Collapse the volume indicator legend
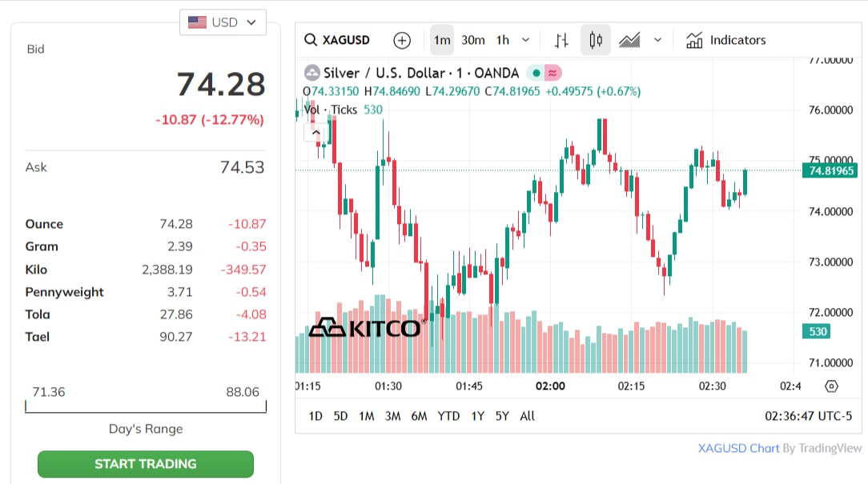Image resolution: width=868 pixels, height=484 pixels. [315, 133]
